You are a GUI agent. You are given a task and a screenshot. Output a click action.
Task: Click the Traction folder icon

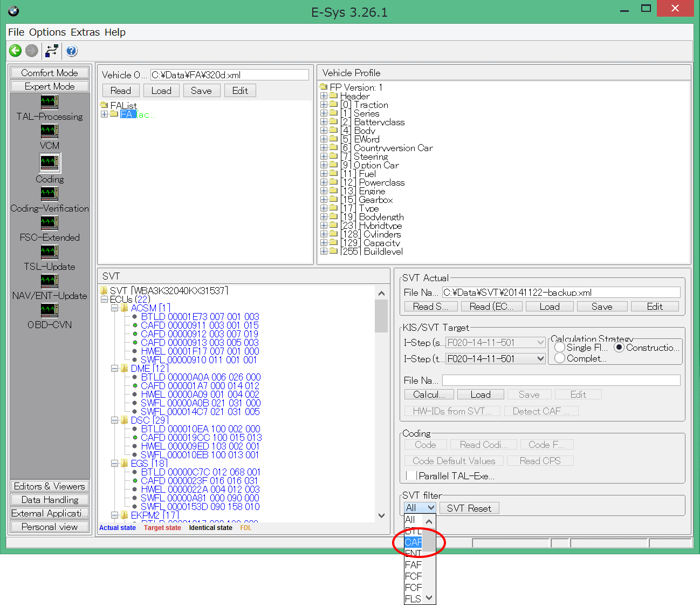coord(333,104)
